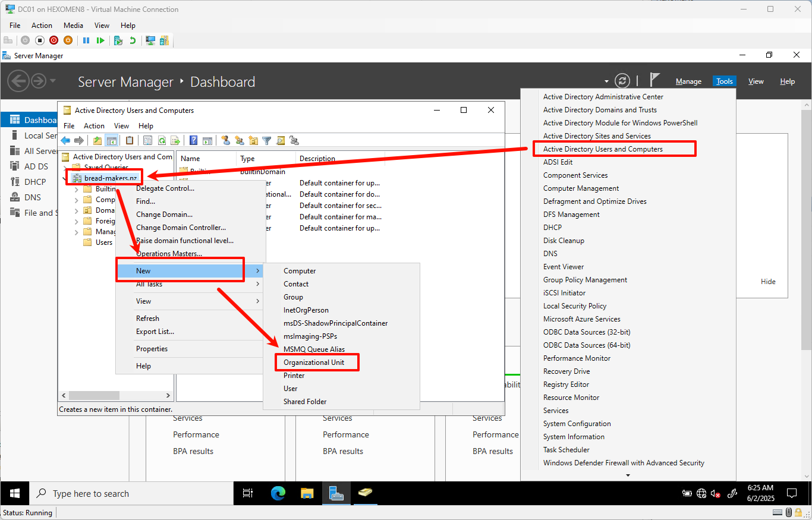Click the ADUC Find objects icon
This screenshot has height=520, width=812.
281,141
